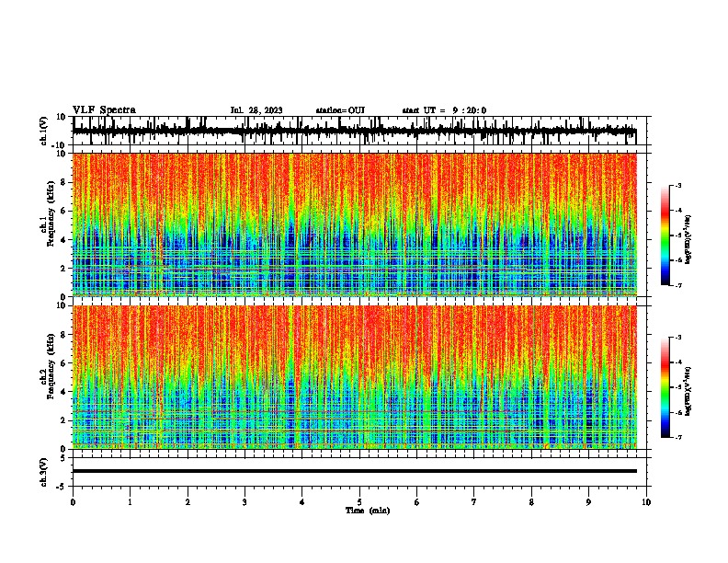Select the "station=OUJ" header text
The height and width of the screenshot is (563, 728).
(340, 110)
